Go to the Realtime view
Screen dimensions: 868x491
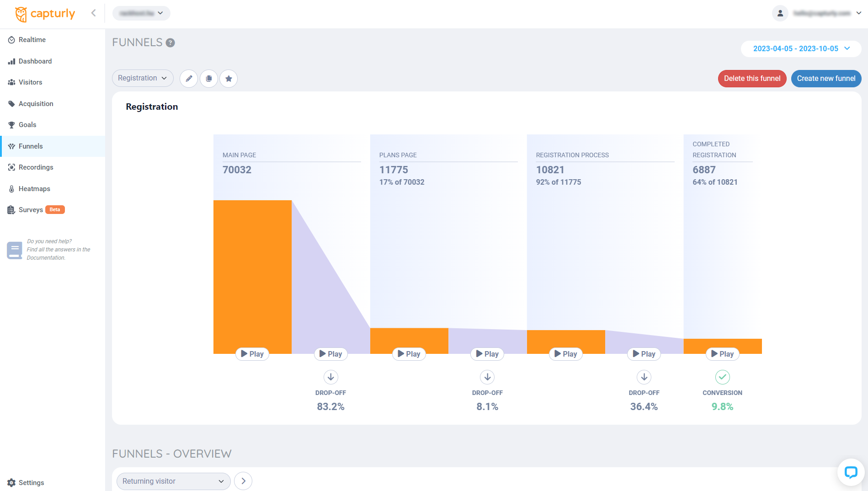(x=32, y=39)
